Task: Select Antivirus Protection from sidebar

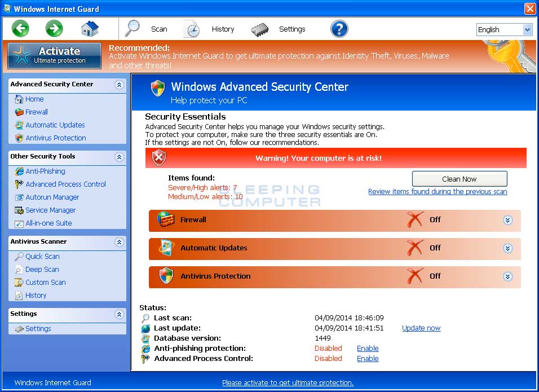Action: tap(54, 138)
